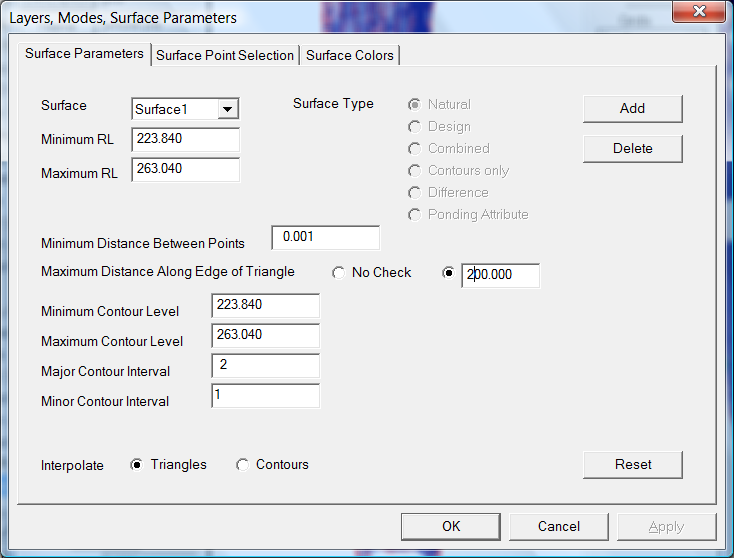Click the Reset button

632,464
